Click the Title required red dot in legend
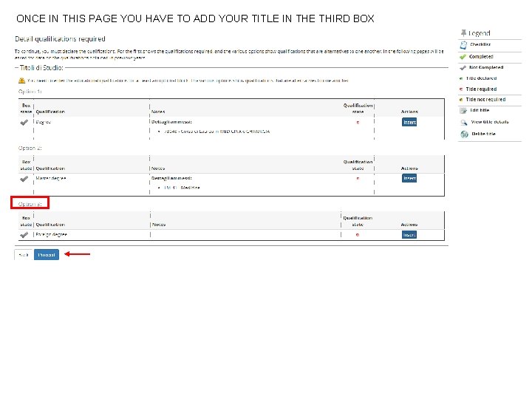This screenshot has width=532, height=399. click(461, 89)
